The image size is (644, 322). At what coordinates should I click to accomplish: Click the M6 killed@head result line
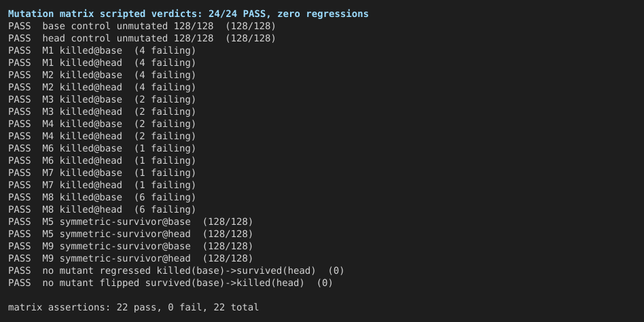(102, 160)
